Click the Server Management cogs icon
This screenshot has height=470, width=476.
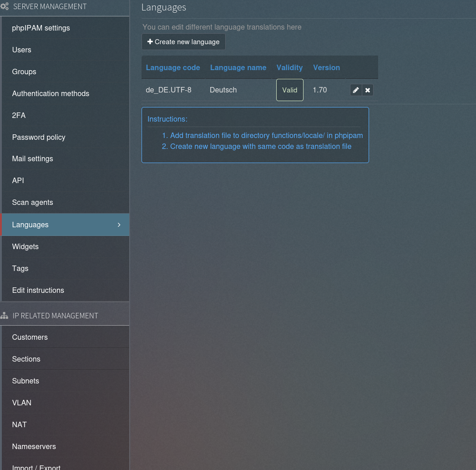(x=5, y=7)
